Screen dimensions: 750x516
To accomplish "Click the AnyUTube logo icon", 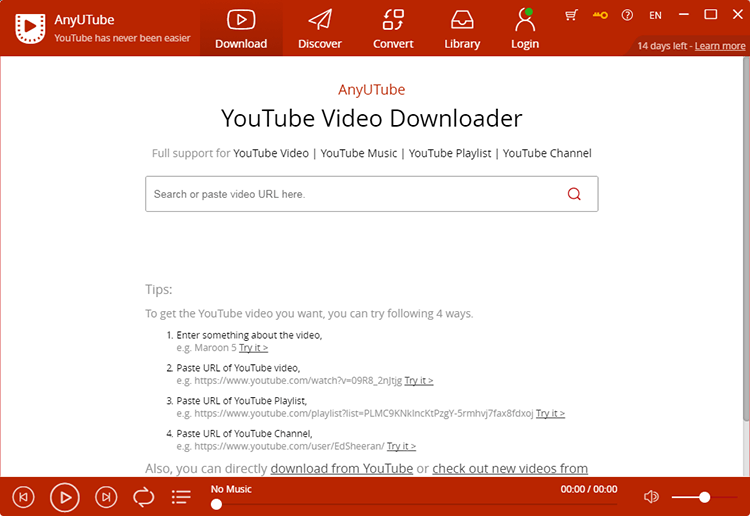I will [30, 28].
